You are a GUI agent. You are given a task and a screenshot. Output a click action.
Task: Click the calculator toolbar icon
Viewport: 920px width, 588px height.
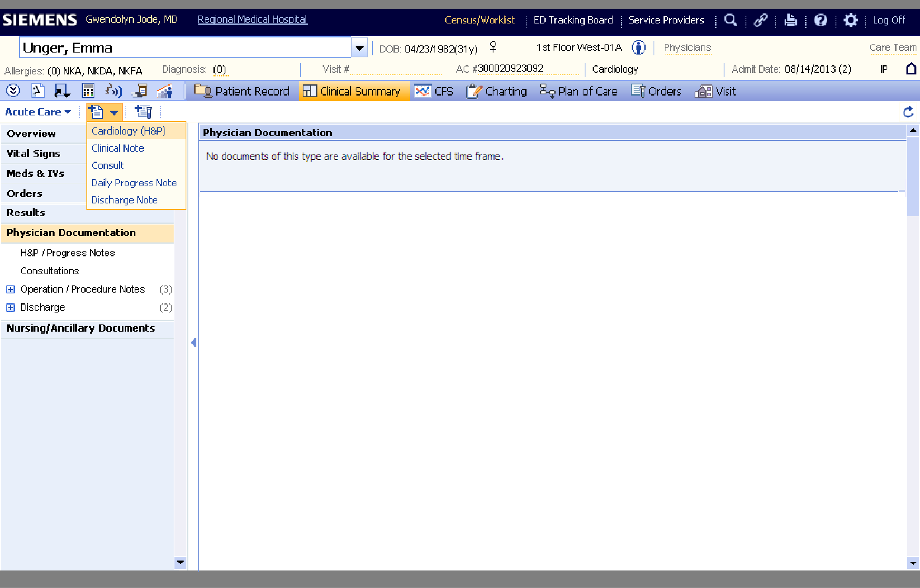pyautogui.click(x=88, y=91)
